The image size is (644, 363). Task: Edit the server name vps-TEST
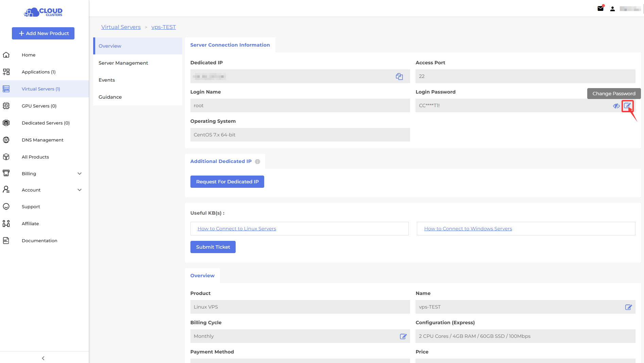628,307
